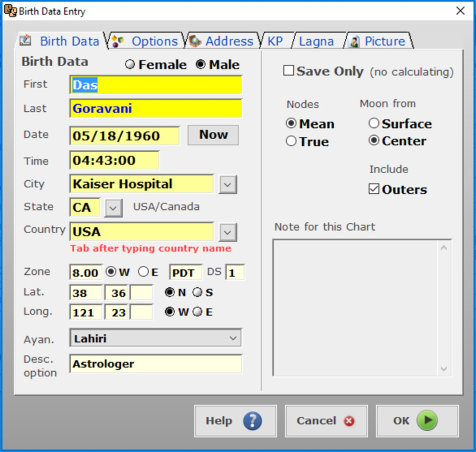This screenshot has height=452, width=476.
Task: Choose True nodes radio option
Action: (291, 142)
